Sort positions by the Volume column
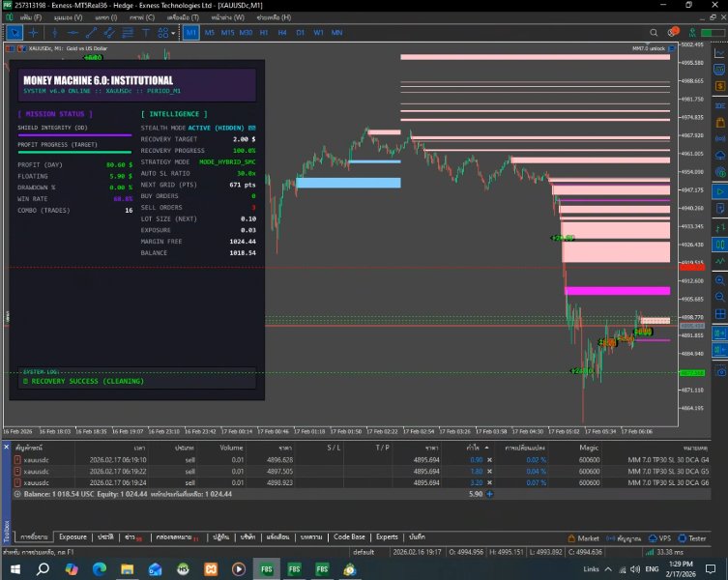 231,448
